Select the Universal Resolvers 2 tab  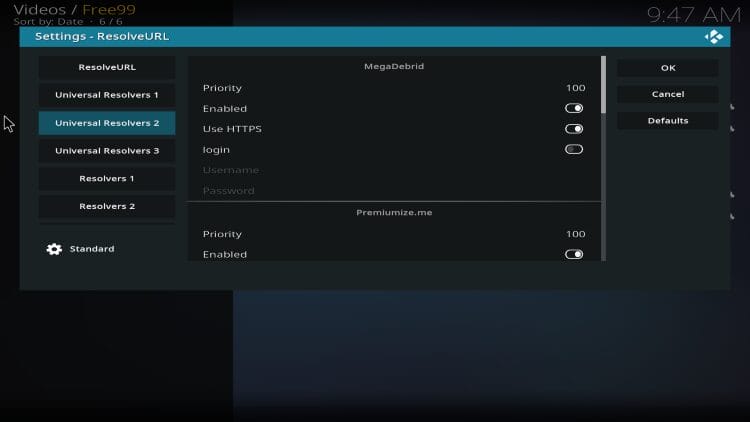point(107,123)
